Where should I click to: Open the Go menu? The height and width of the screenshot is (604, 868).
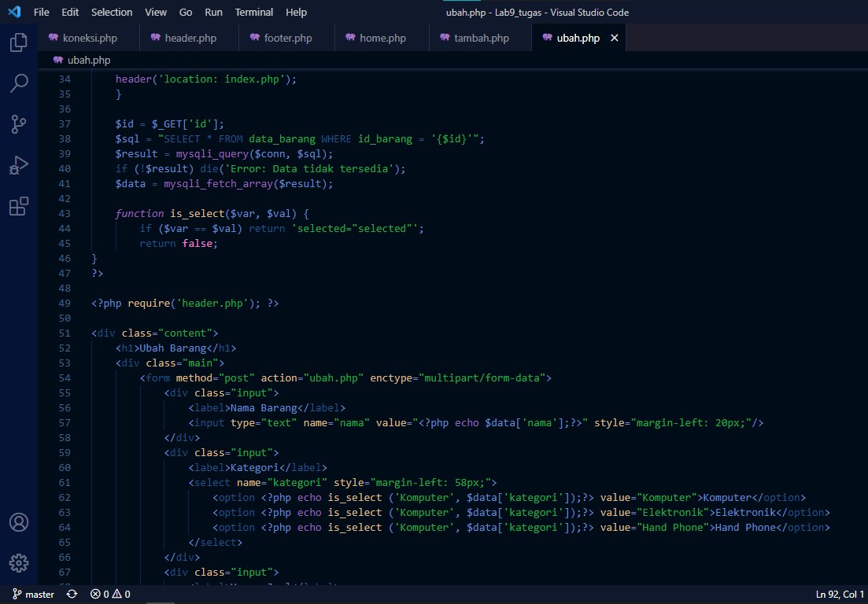point(186,12)
